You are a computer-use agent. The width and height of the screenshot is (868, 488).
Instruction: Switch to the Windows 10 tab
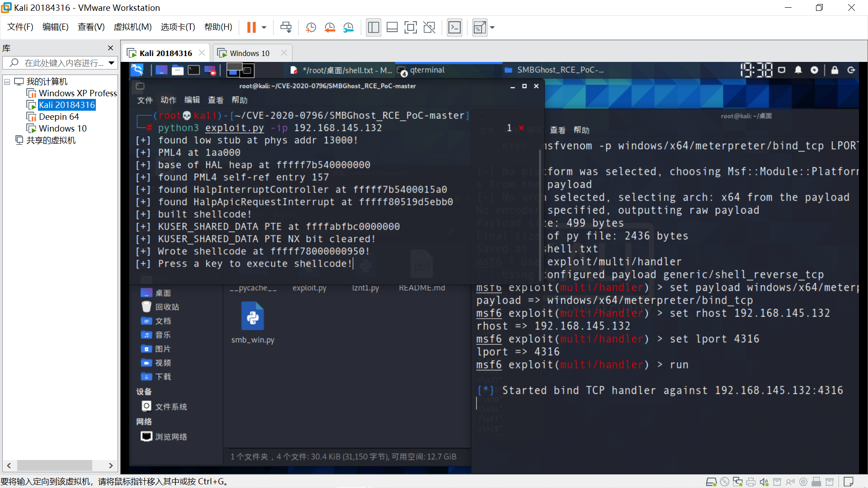click(x=250, y=53)
